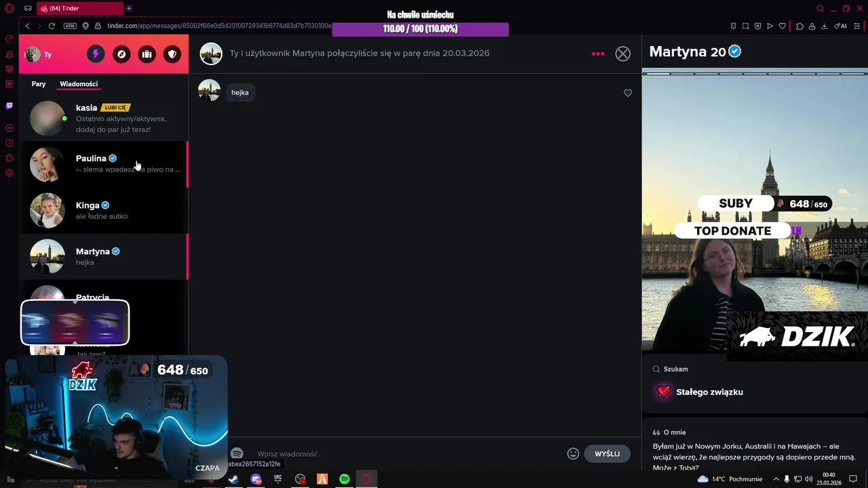Open the extensions cube icon
868x488 pixels.
[800, 26]
